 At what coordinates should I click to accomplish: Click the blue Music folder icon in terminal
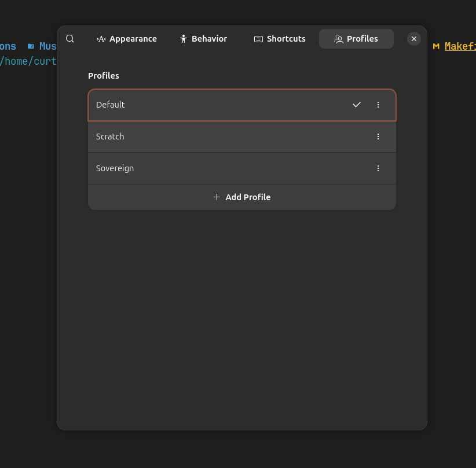31,46
